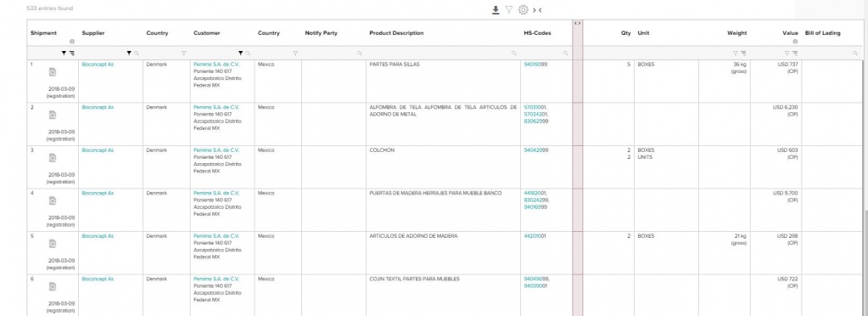The image size is (868, 316).
Task: Click the Shipment column header
Action: coord(43,33)
